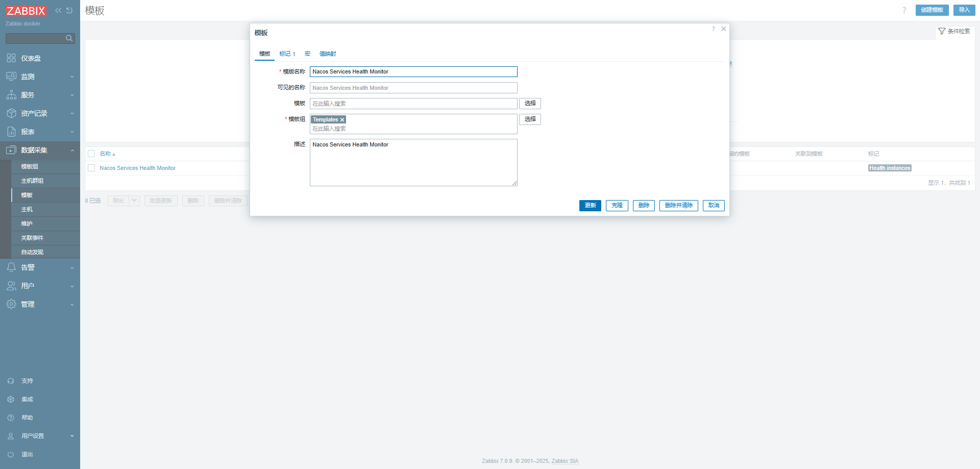Click 选择 button next to 模板组 field
Image resolution: width=980 pixels, height=469 pixels.
pos(530,119)
